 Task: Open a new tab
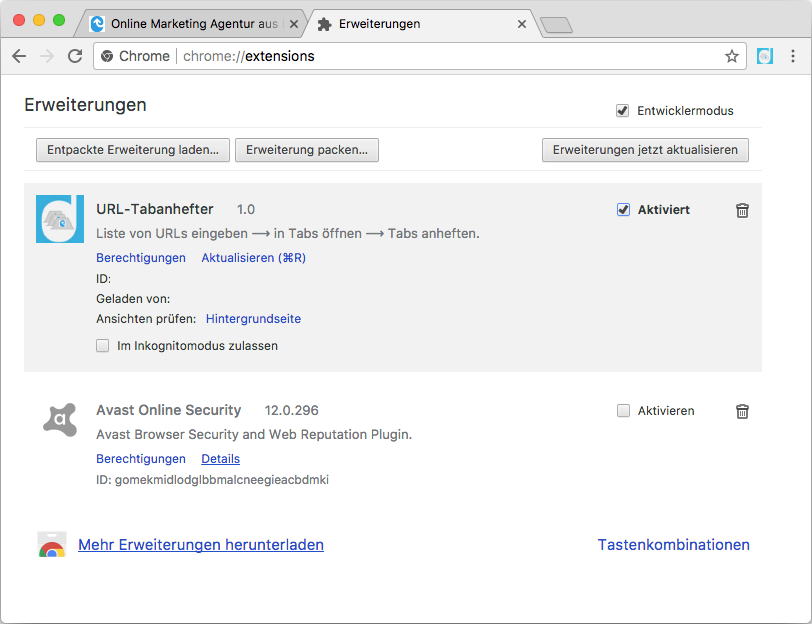point(555,25)
